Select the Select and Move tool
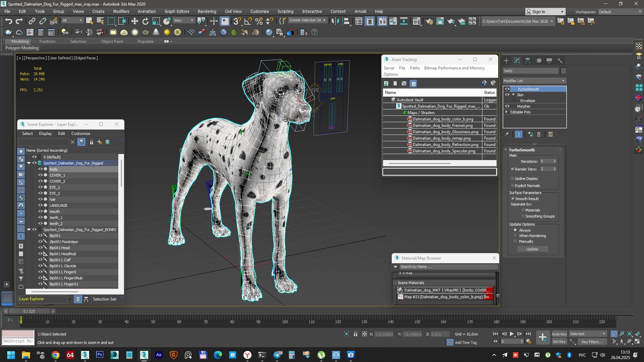This screenshot has width=644, height=362. pos(135,21)
